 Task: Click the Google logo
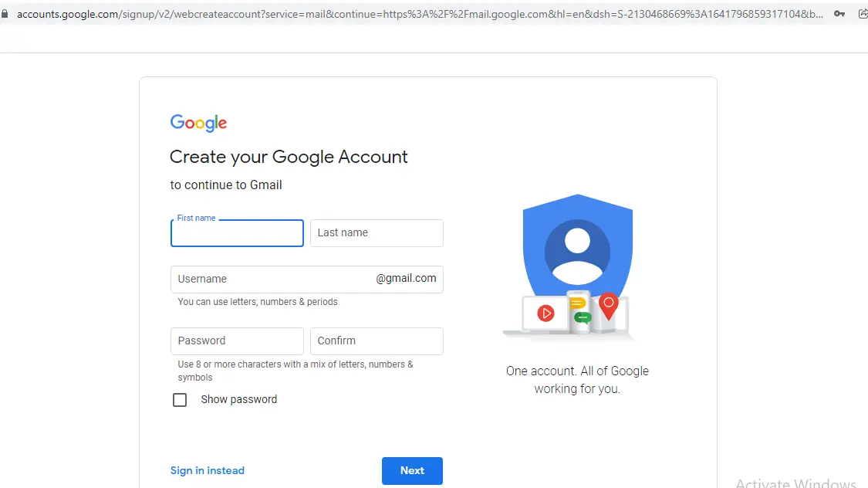[x=198, y=123]
